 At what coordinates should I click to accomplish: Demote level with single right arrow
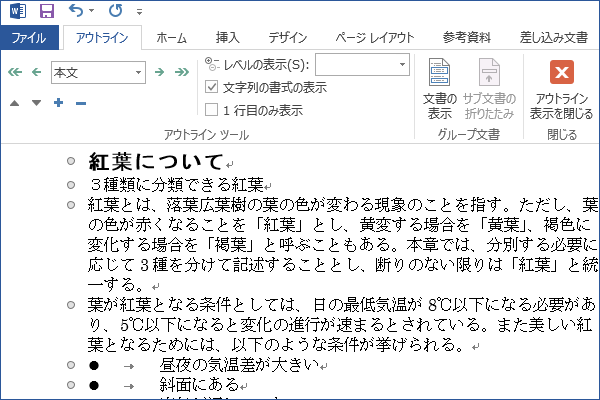[160, 72]
